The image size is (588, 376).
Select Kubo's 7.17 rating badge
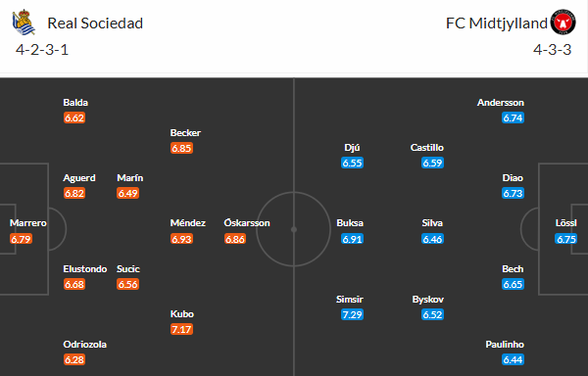181,329
